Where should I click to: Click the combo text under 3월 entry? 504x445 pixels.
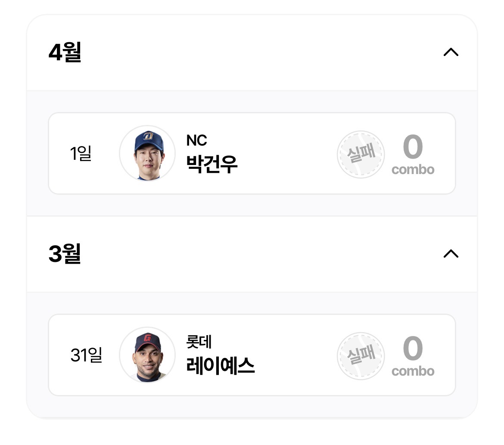coord(413,371)
